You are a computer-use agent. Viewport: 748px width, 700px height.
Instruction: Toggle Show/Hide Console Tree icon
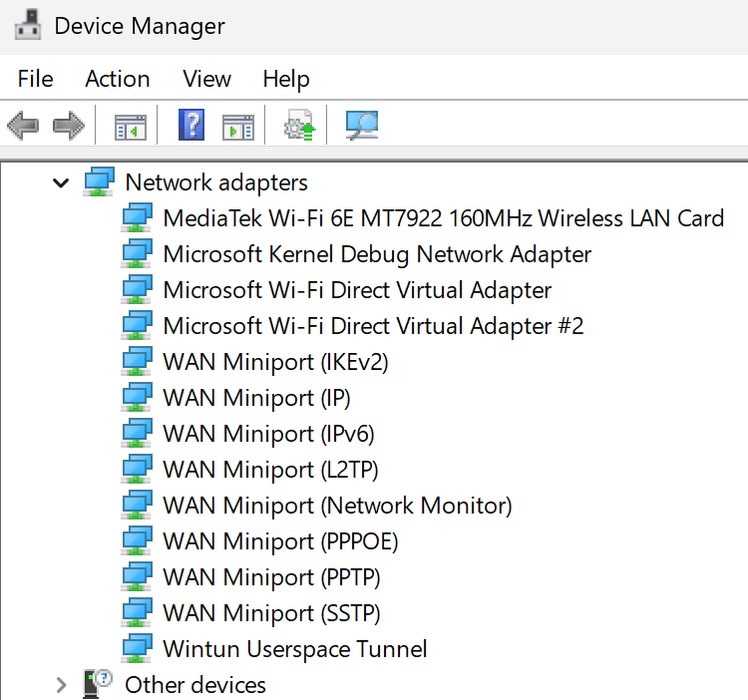point(131,127)
